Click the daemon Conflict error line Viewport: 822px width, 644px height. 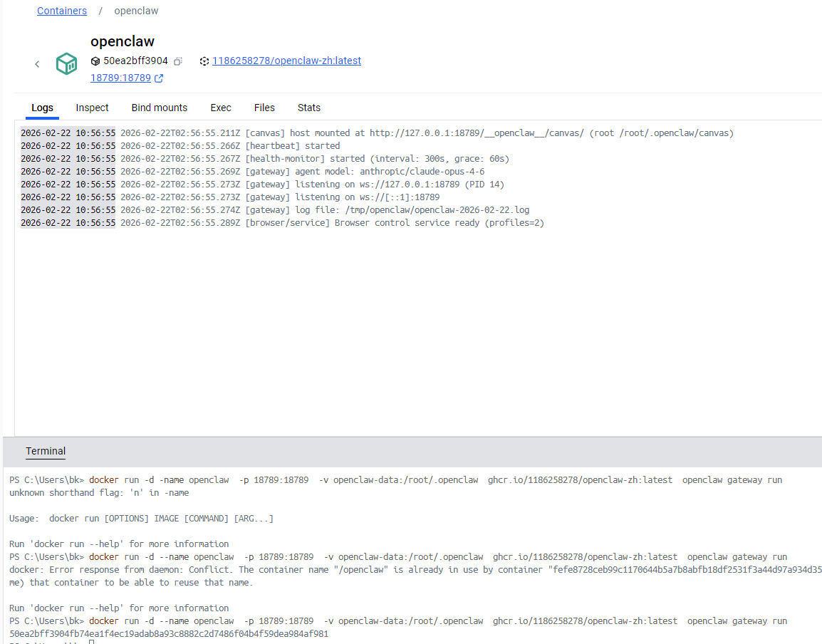tap(415, 569)
